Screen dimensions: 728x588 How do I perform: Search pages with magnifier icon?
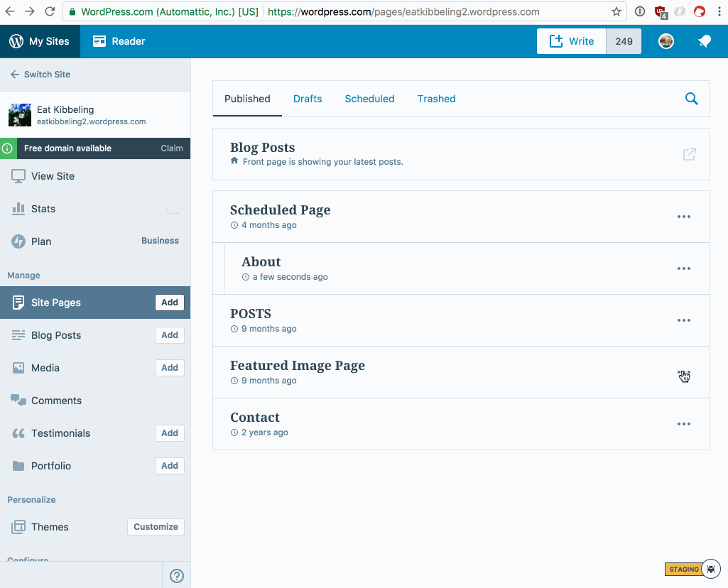click(x=691, y=99)
